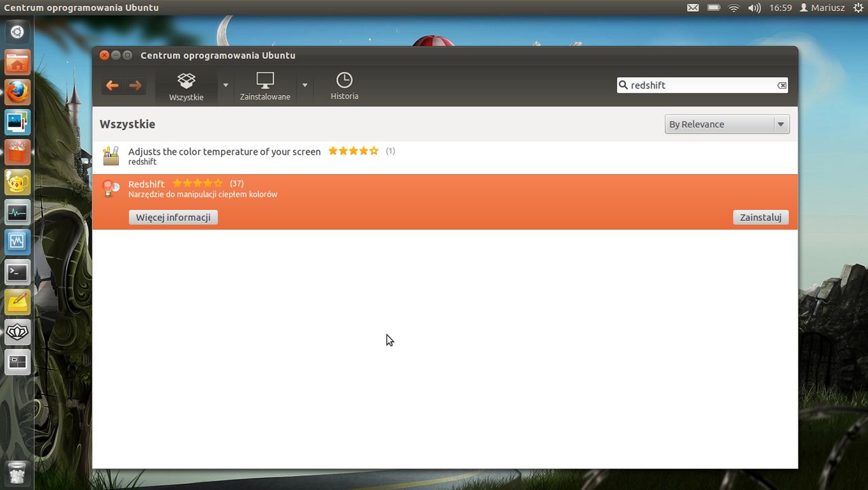Open the image viewer launcher icon
The image size is (868, 490).
[x=18, y=122]
